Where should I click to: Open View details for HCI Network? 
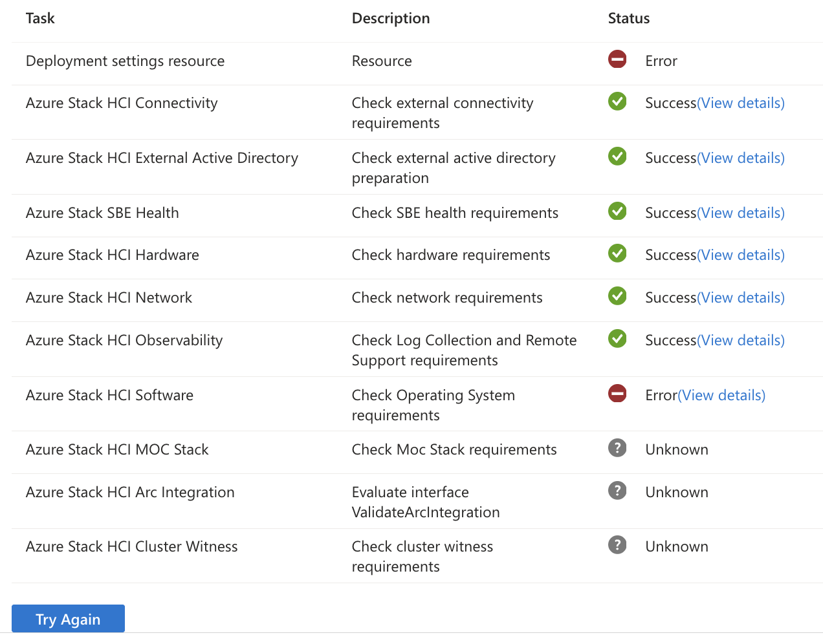[x=741, y=298]
